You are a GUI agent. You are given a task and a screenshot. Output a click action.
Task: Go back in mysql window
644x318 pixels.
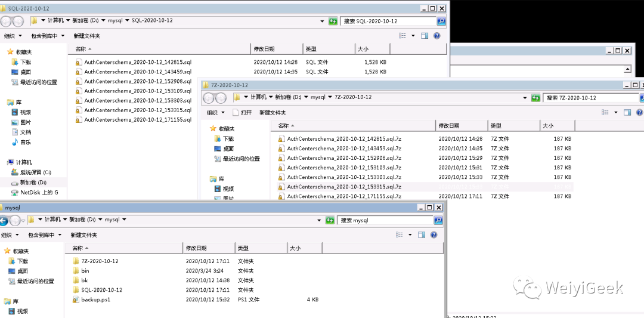pyautogui.click(x=4, y=221)
